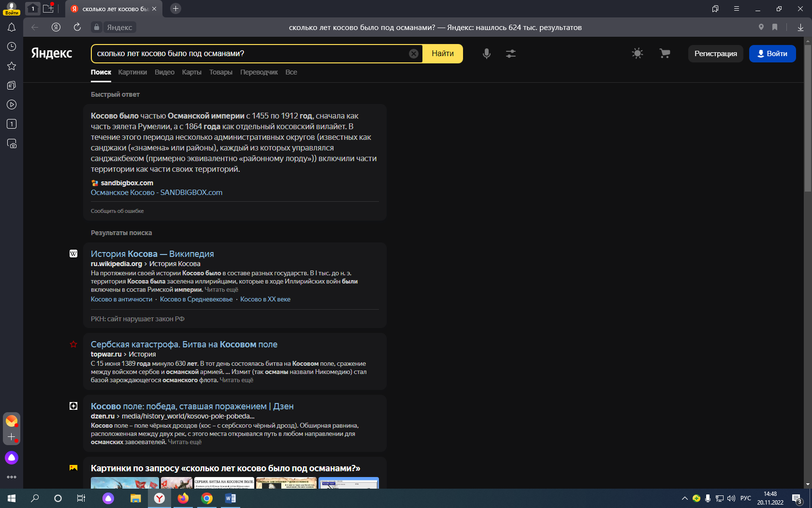The height and width of the screenshot is (508, 812).
Task: Open Косово в Средневековье sublink
Action: [x=196, y=299]
